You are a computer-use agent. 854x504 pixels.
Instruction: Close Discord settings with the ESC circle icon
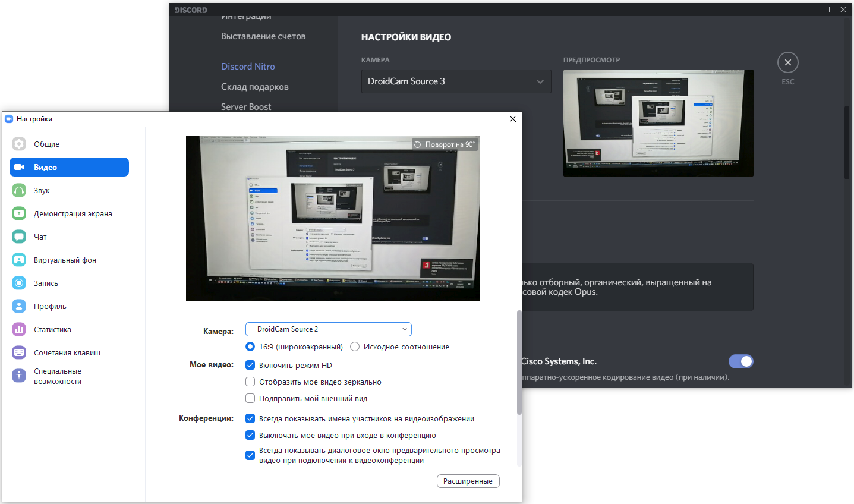[787, 62]
